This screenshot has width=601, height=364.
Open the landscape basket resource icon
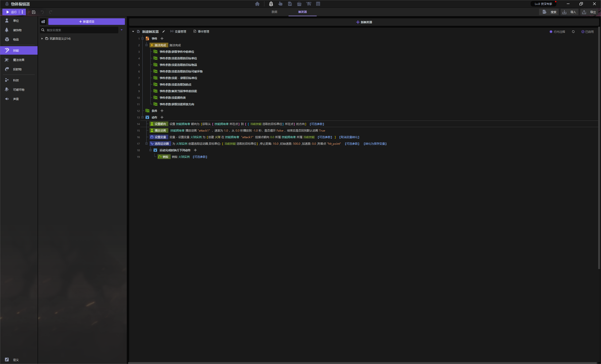(x=299, y=4)
